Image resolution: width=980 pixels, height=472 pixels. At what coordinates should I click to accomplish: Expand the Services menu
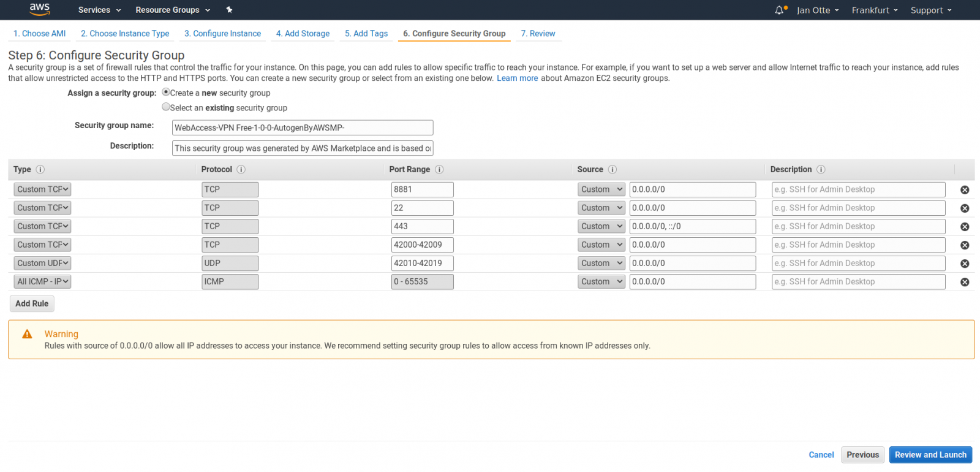(99, 10)
